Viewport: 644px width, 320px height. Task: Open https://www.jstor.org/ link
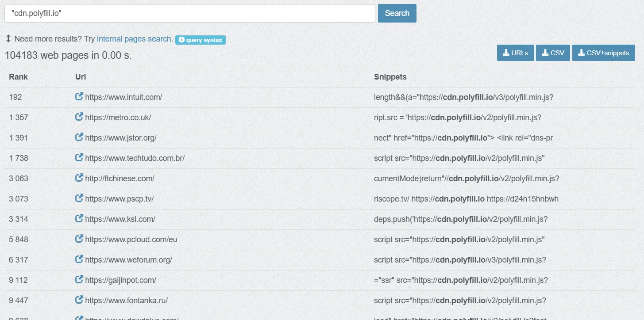tap(121, 138)
